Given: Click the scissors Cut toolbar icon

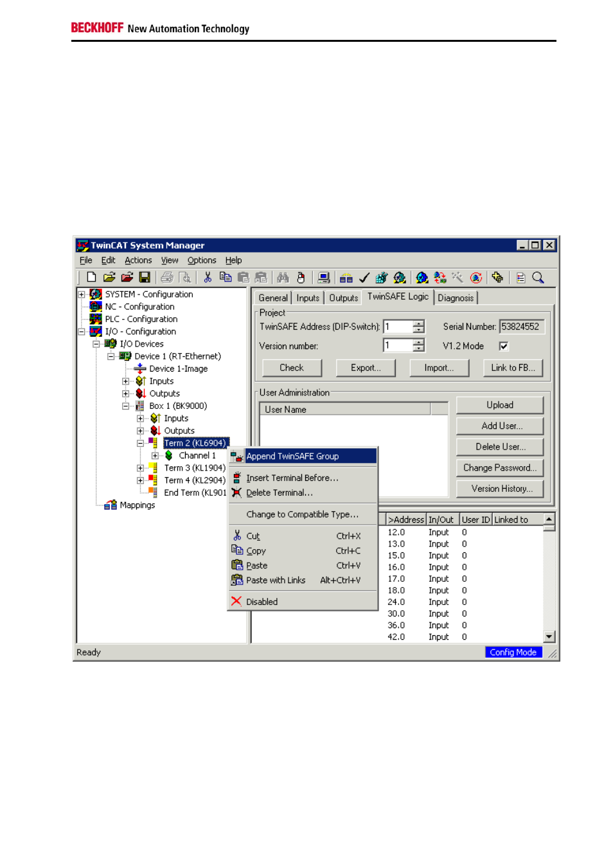Looking at the screenshot, I should [208, 278].
